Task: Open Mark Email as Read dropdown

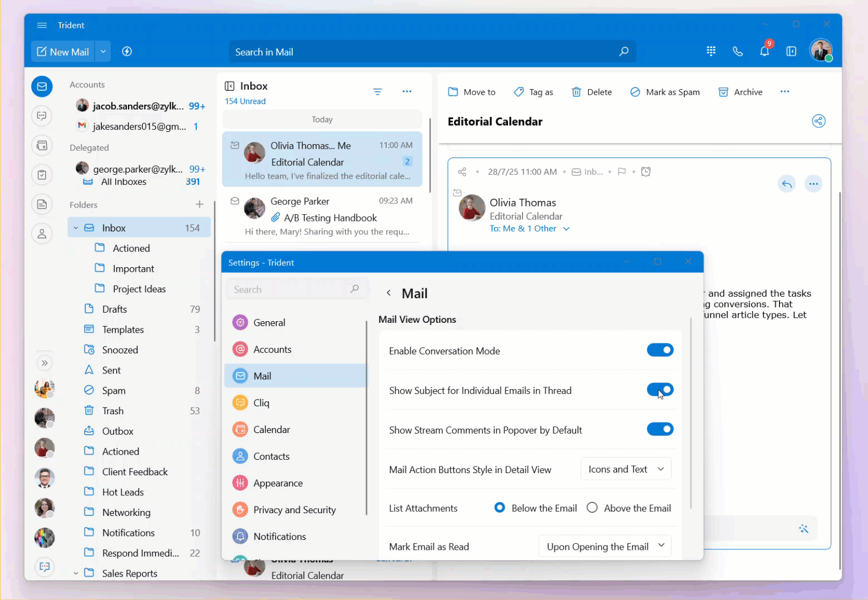Action: coord(605,546)
